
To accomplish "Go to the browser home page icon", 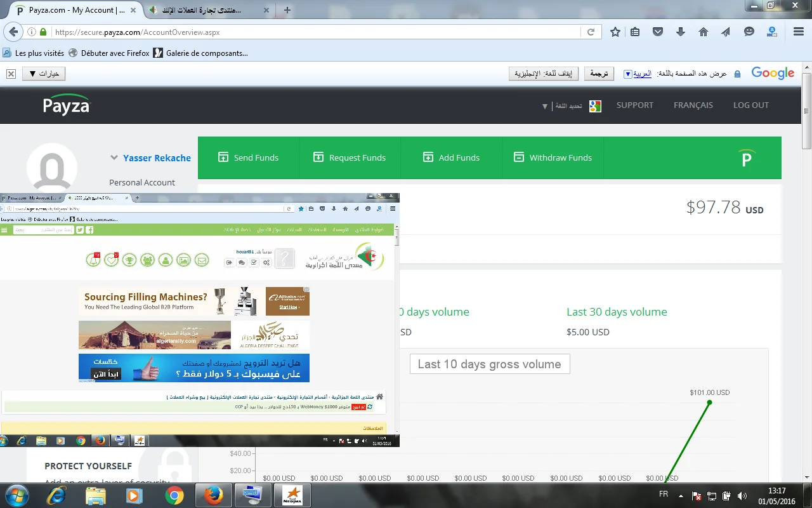I will 703,32.
